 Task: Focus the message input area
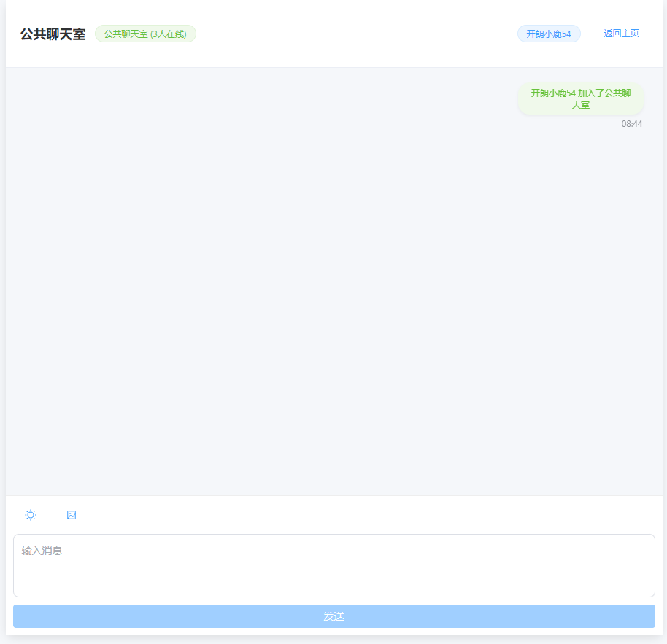coord(333,565)
